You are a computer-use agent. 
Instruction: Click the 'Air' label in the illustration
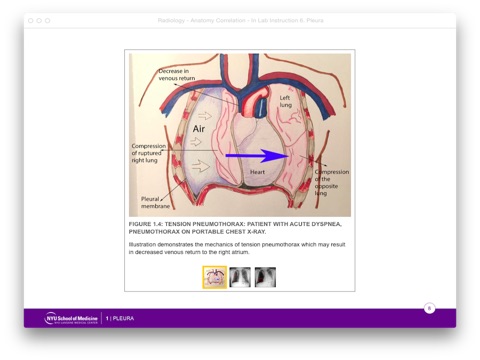click(199, 129)
